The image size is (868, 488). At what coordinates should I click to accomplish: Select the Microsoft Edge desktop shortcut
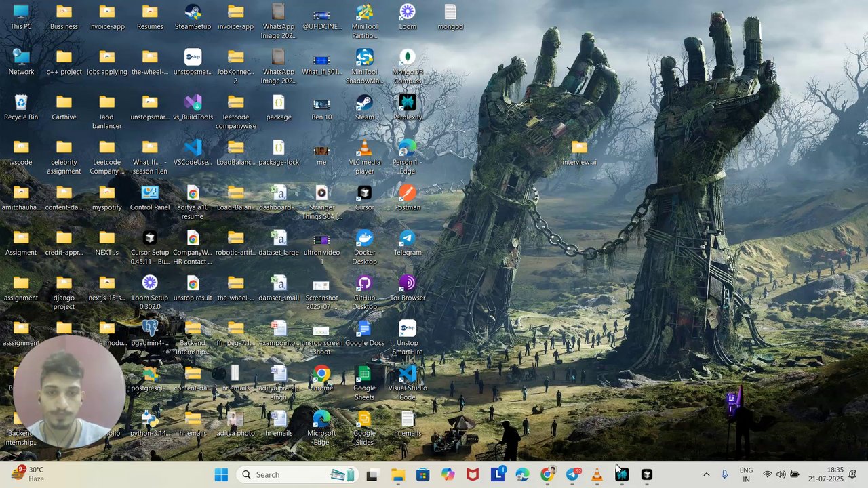321,428
